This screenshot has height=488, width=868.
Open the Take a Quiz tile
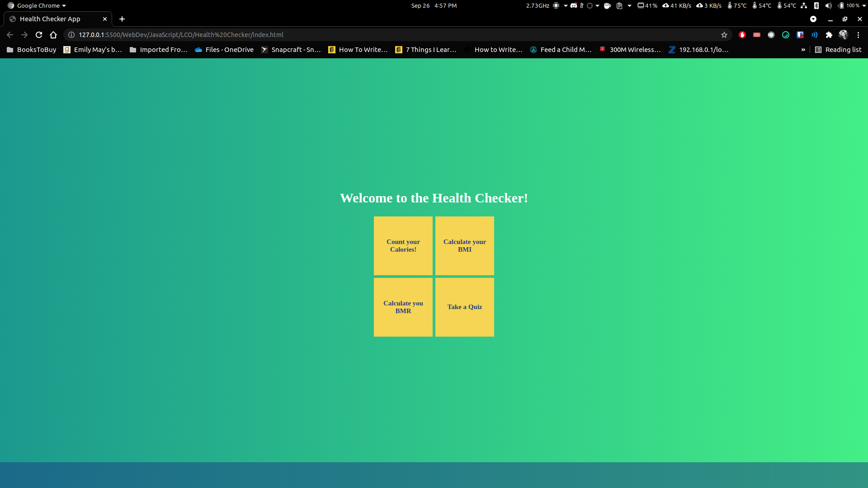coord(464,307)
